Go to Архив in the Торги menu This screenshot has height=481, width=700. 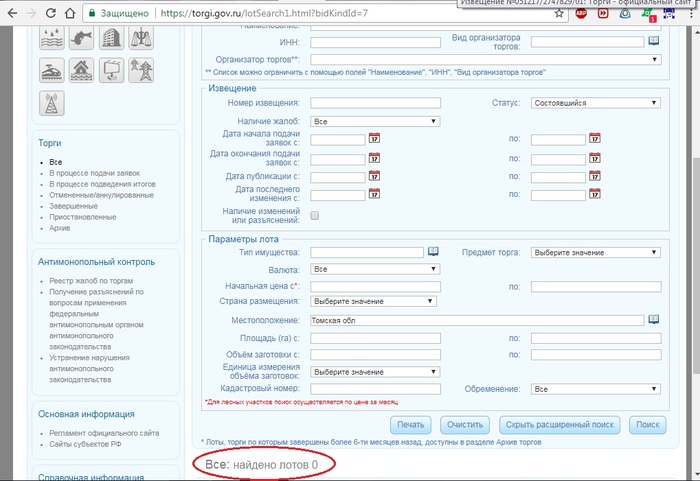pyautogui.click(x=60, y=227)
